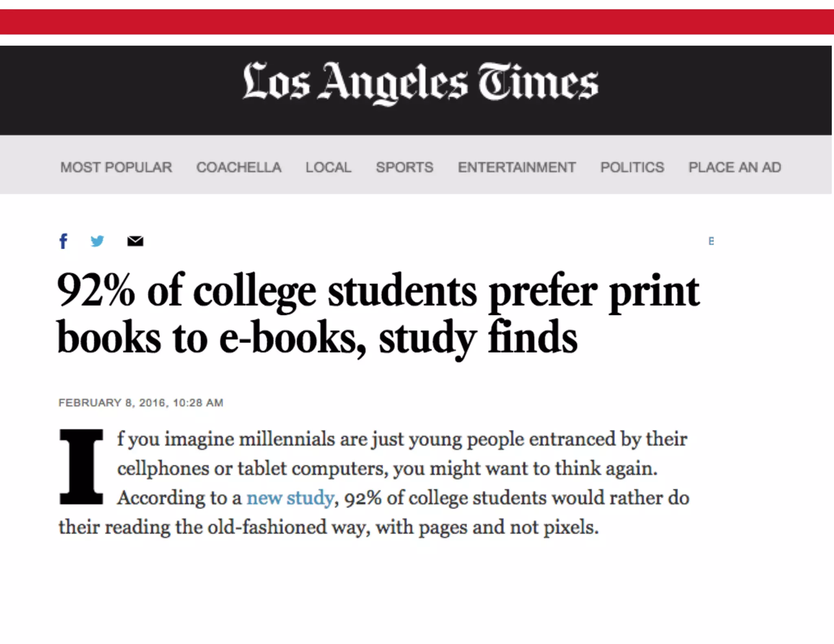Click Place an Ad
834x644 pixels.
pos(735,167)
